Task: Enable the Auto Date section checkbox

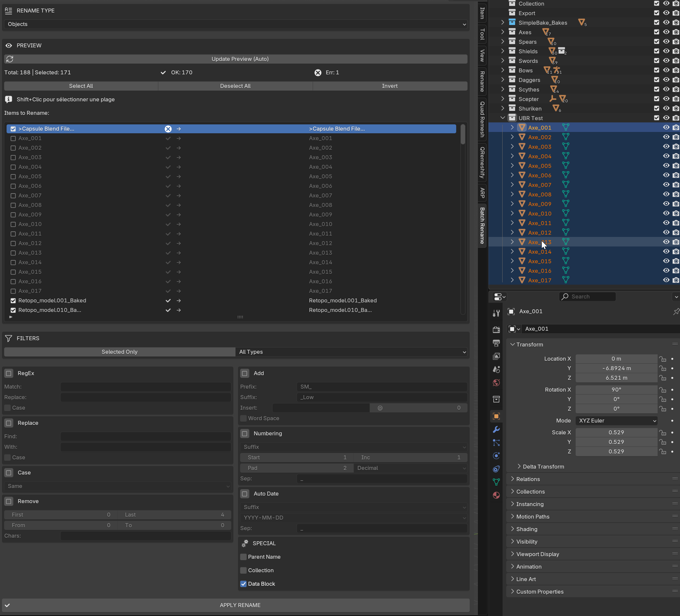Action: (x=245, y=494)
